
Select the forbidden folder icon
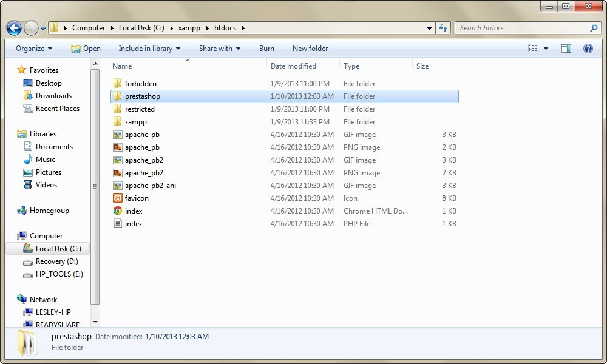tap(118, 84)
